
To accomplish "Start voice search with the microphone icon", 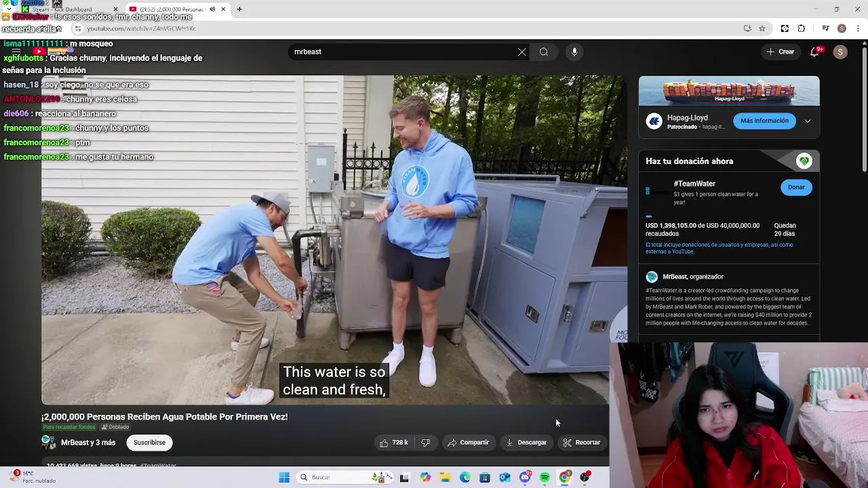I will click(x=574, y=52).
